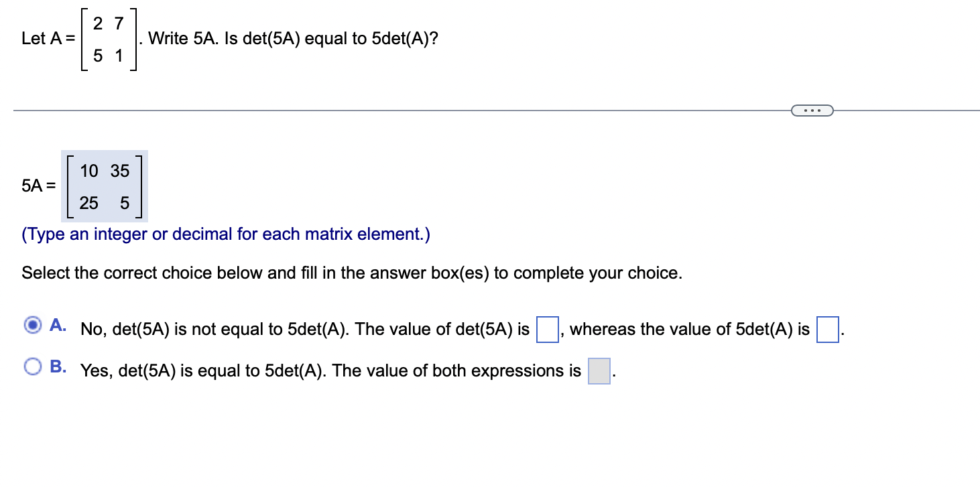
Task: Select the matrix entry showing 35
Action: (x=119, y=171)
